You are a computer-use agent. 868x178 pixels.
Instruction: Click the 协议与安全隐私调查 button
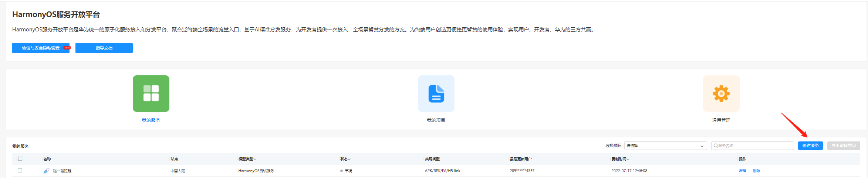pyautogui.click(x=41, y=48)
